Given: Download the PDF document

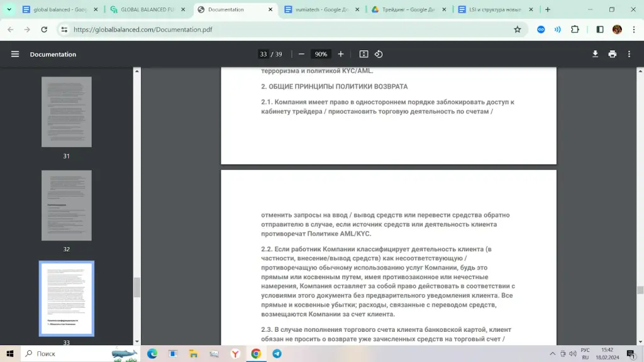Looking at the screenshot, I should [595, 54].
